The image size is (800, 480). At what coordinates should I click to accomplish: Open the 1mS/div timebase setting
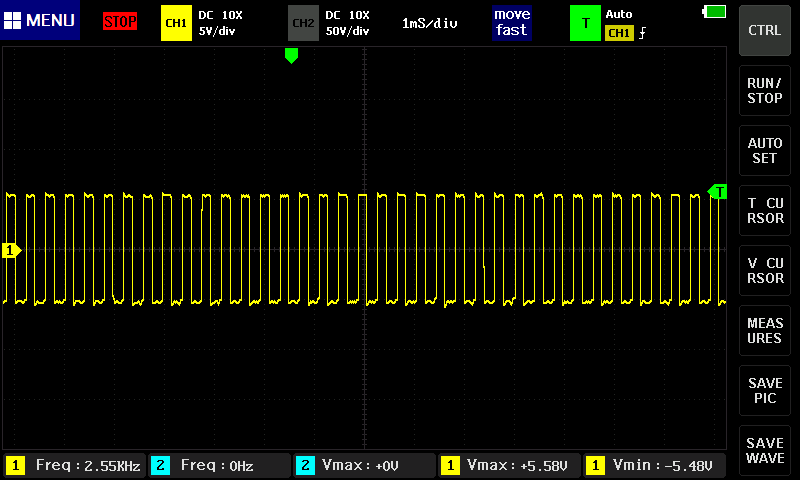point(429,22)
